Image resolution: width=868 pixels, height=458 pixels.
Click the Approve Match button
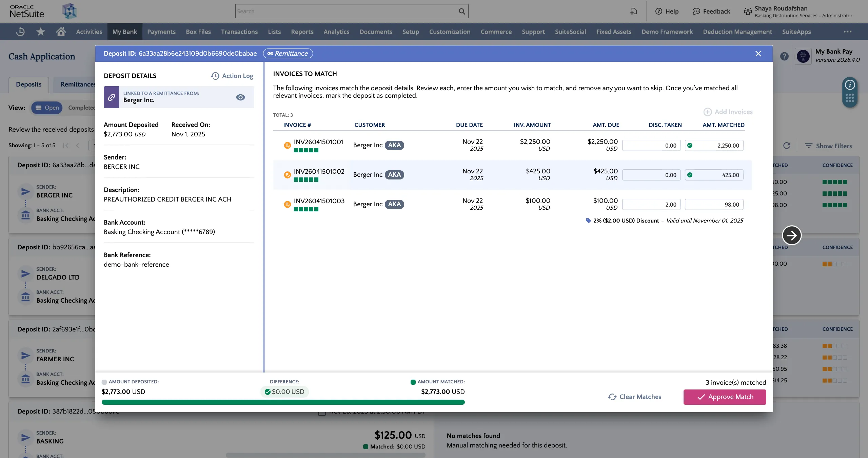[x=725, y=397]
